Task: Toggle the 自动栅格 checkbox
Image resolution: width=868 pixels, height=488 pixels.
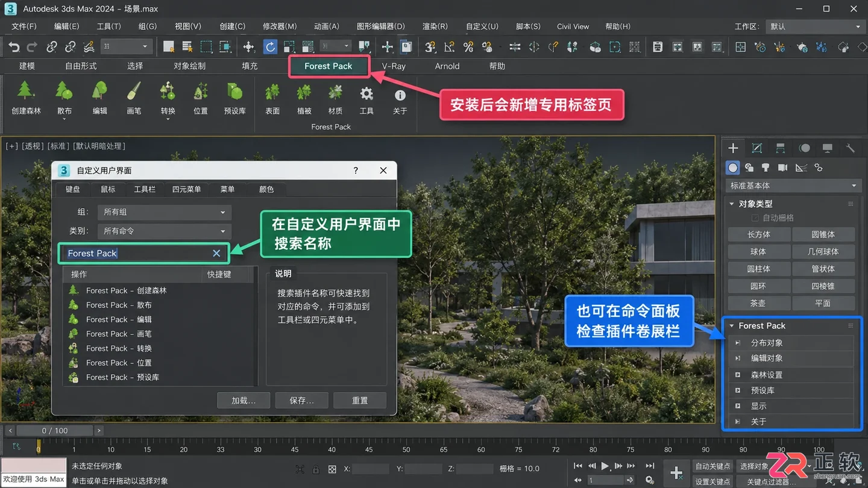Action: point(755,218)
